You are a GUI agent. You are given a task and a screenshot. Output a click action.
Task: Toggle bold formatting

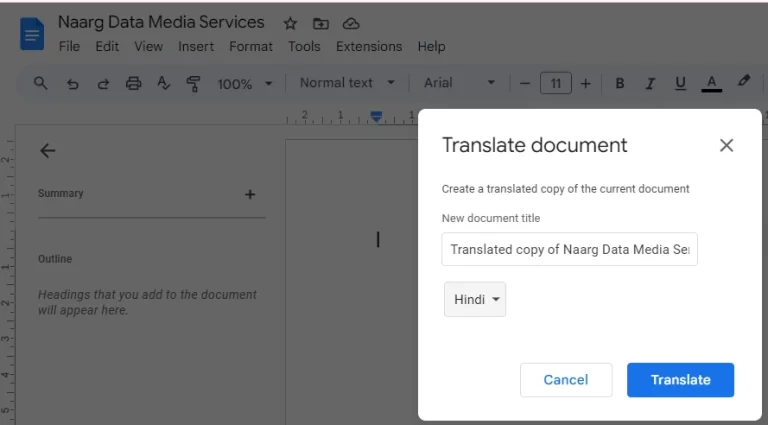pos(620,84)
